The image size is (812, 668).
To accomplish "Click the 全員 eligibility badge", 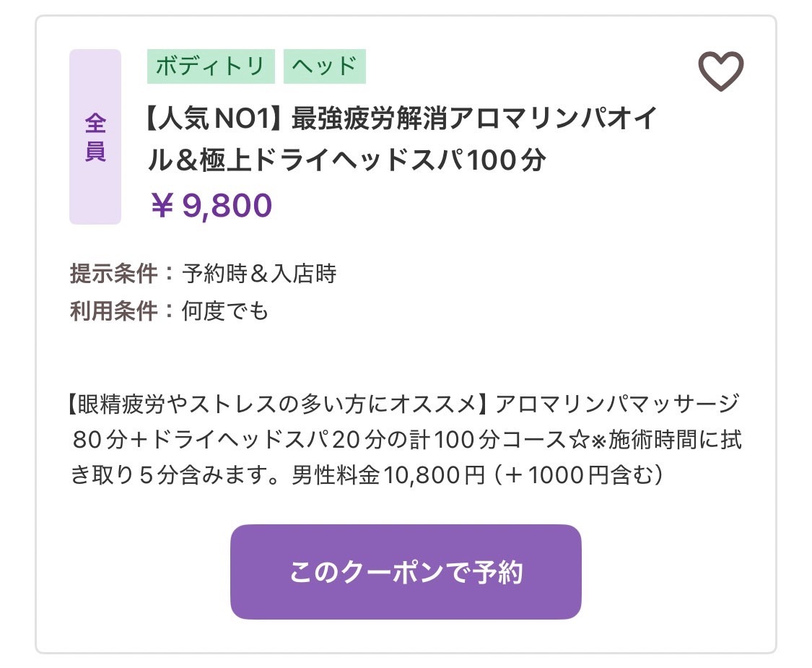I will click(95, 136).
